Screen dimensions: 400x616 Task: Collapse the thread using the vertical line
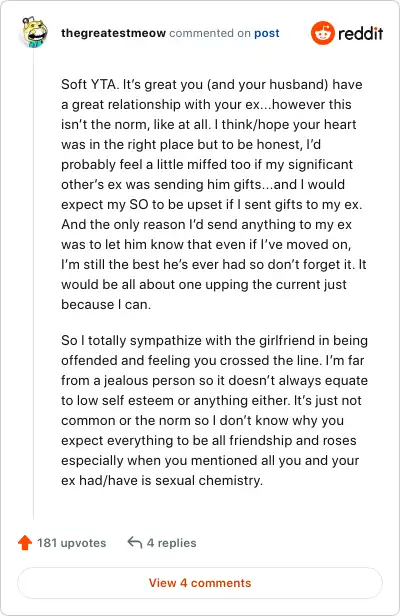(33, 283)
